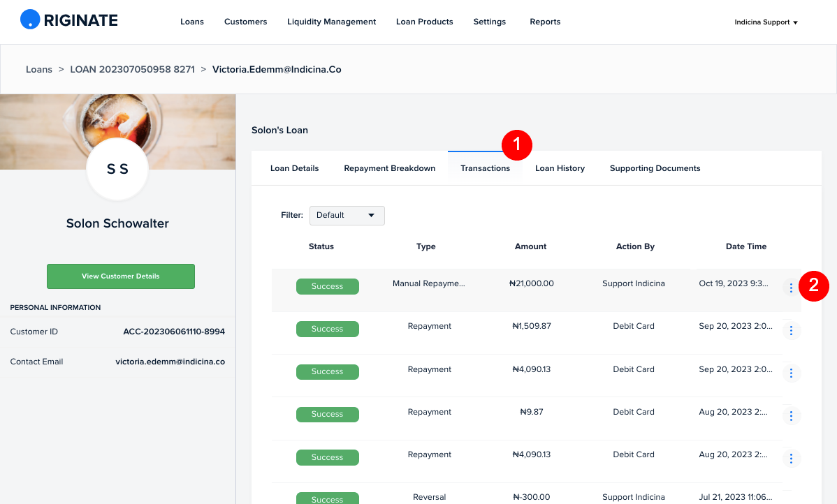Click the View Customer Details button
Viewport: 837px width, 504px height.
click(x=121, y=276)
